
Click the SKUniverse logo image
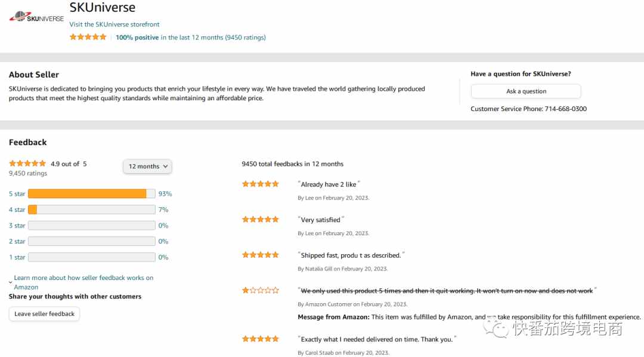tap(36, 17)
